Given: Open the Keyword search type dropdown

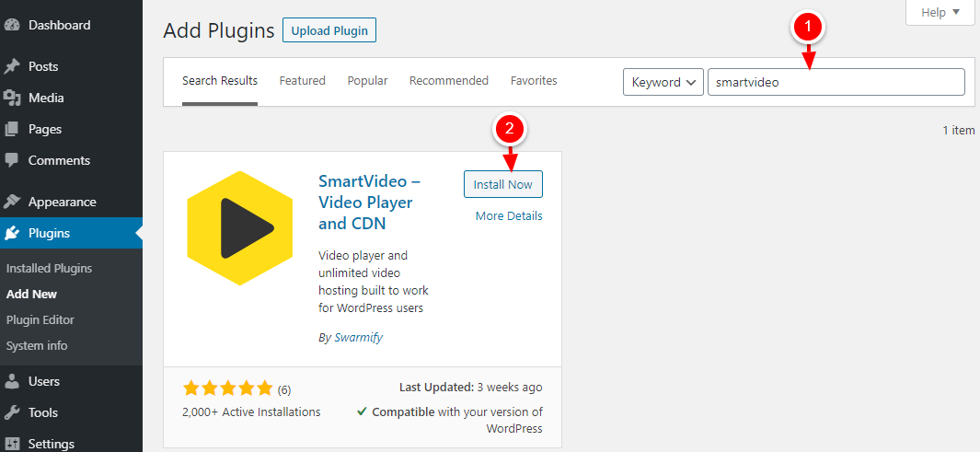Looking at the screenshot, I should click(663, 82).
